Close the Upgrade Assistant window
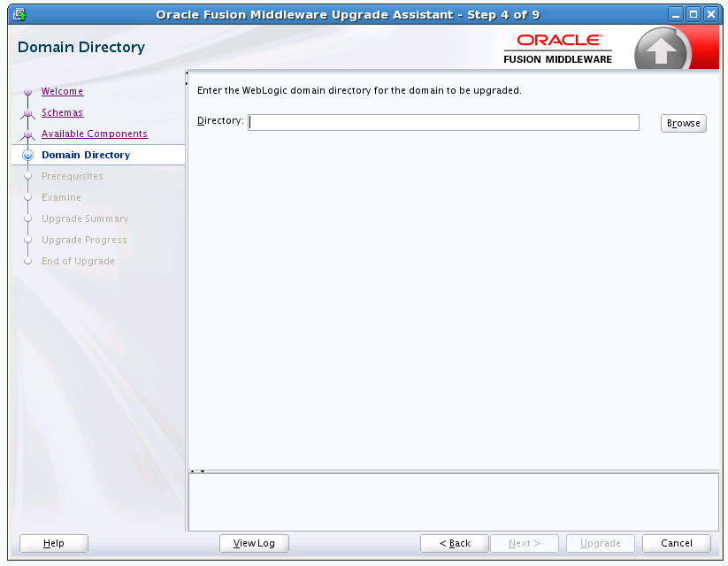 tap(711, 15)
